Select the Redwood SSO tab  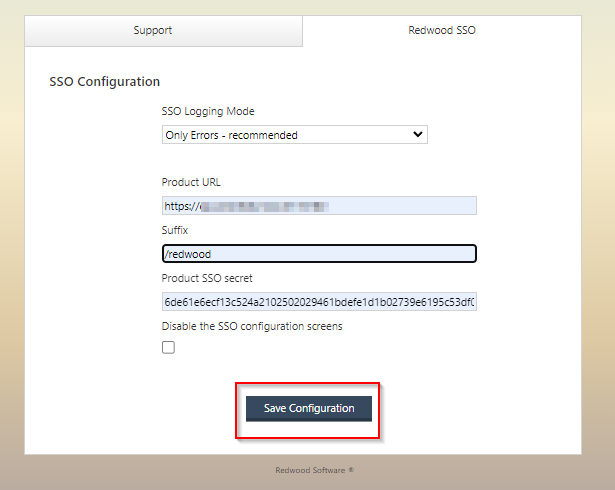tap(442, 31)
